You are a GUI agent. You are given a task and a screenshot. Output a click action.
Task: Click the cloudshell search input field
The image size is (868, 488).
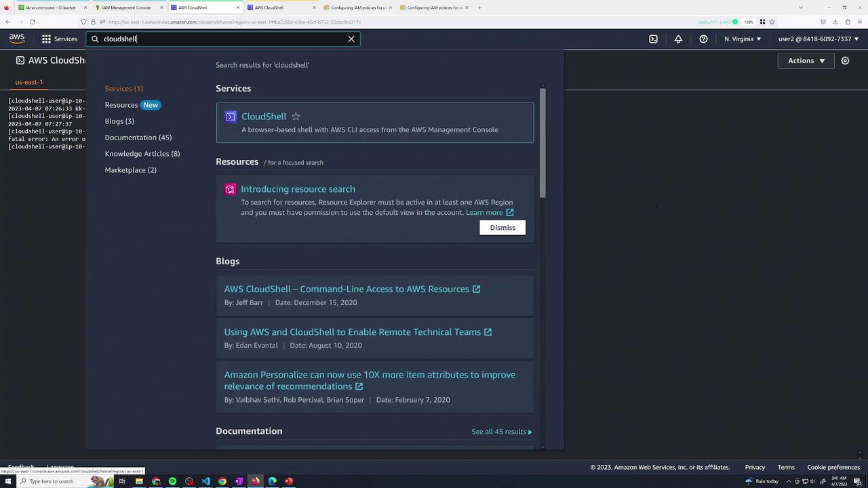(x=224, y=39)
